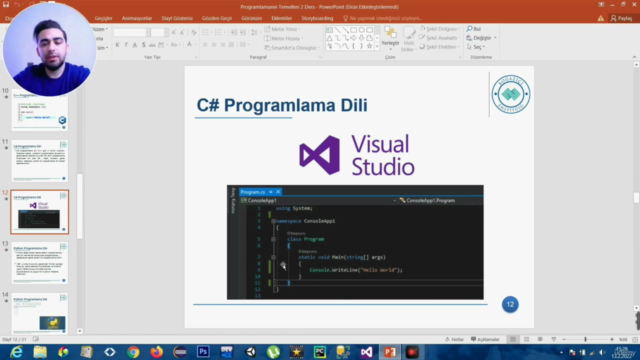The height and width of the screenshot is (360, 640).
Task: Toggle italic (T) formatting
Action: point(126,45)
